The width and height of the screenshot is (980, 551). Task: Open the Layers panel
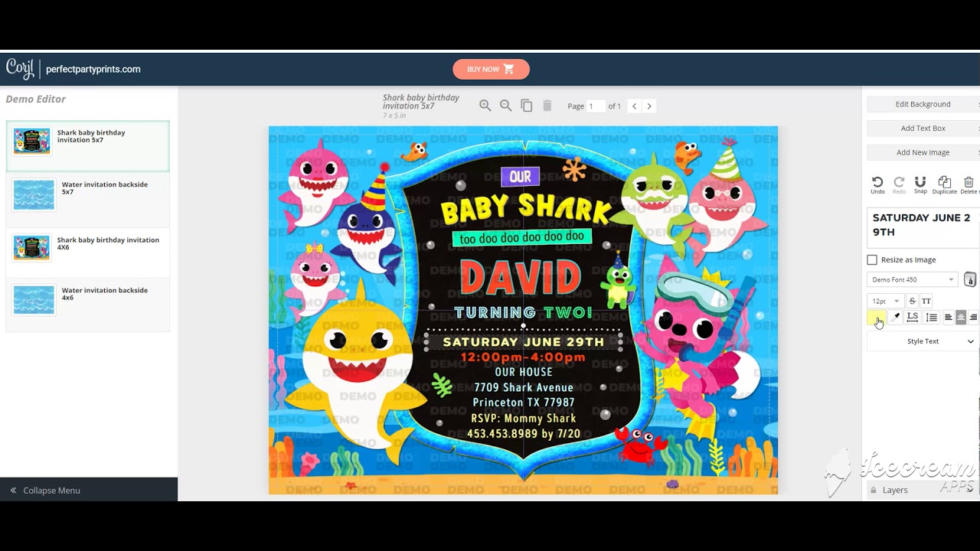[x=923, y=490]
